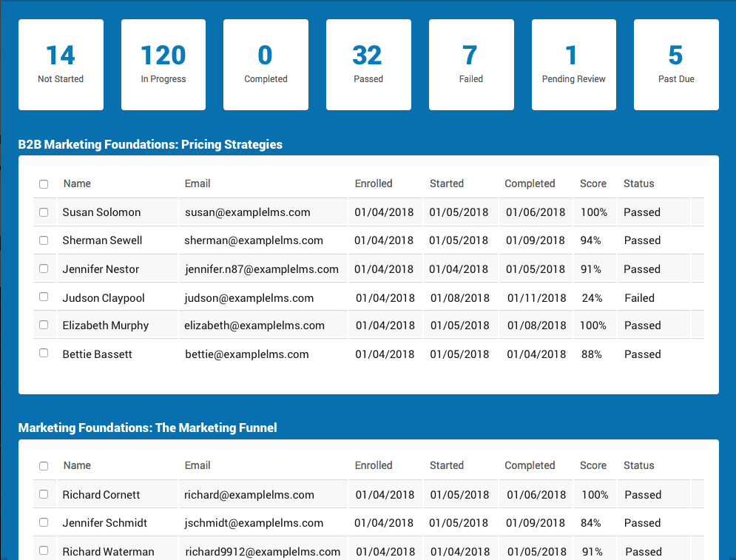Check the Elizabeth Murphy row checkbox
Viewport: 736px width, 560px height.
pyautogui.click(x=44, y=325)
